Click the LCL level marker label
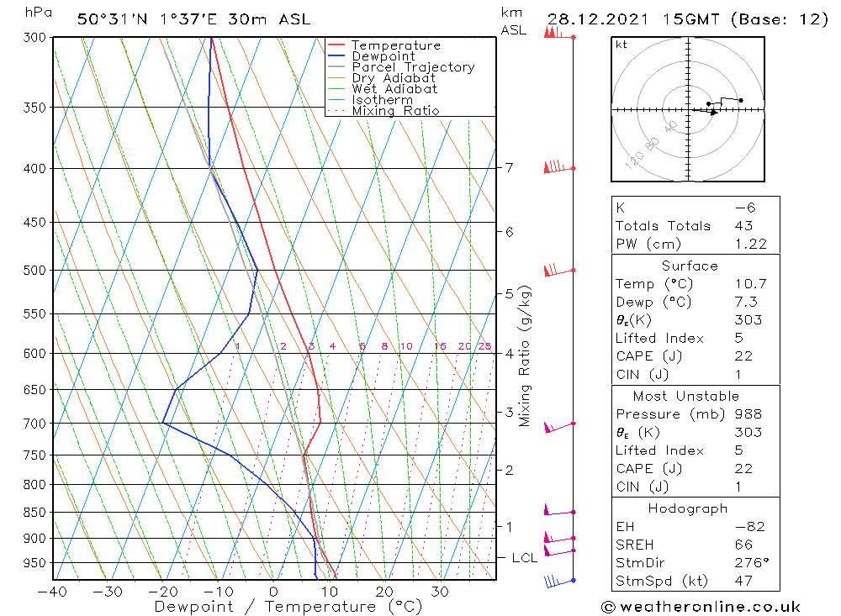Screen dimensions: 841x616 click(525, 558)
